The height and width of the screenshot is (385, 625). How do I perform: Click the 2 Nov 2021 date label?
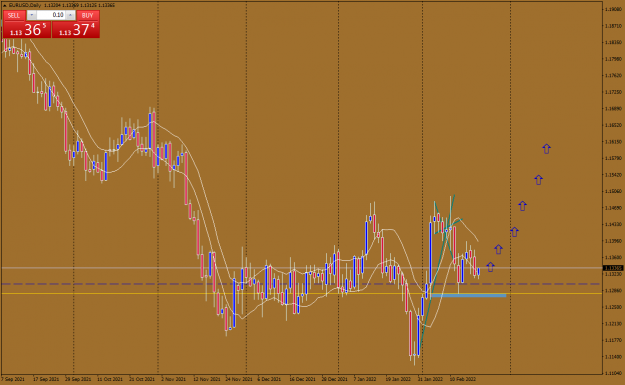pos(173,379)
